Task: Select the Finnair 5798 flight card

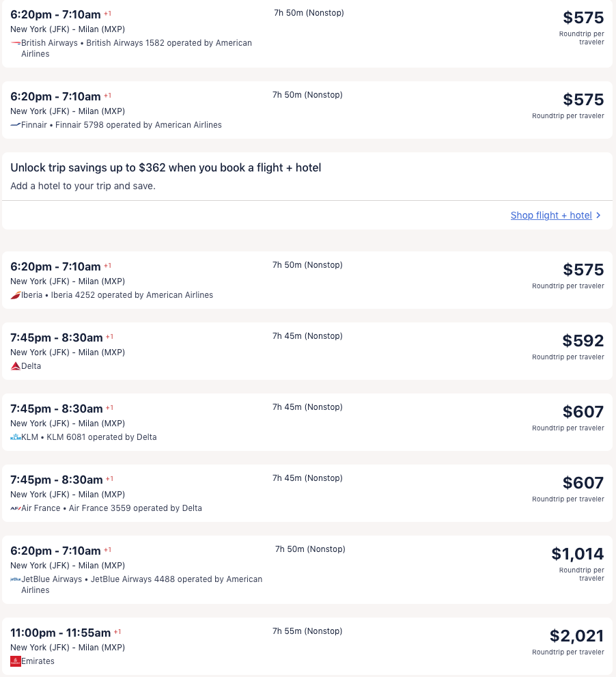Action: pyautogui.click(x=307, y=110)
